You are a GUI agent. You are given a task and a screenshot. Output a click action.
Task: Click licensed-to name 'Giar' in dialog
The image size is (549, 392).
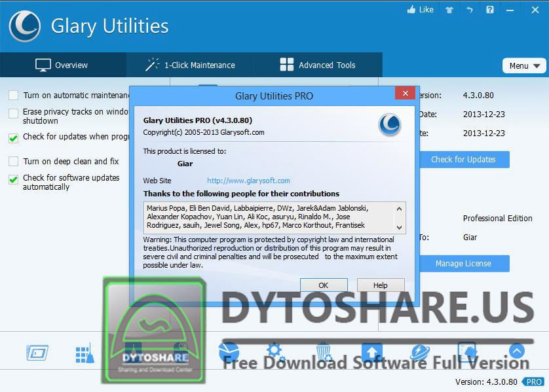[x=185, y=164]
